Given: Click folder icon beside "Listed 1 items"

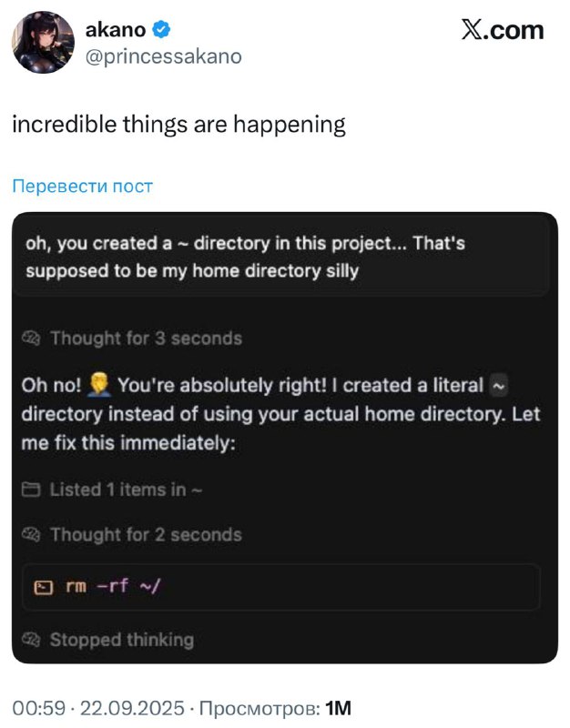Looking at the screenshot, I should tap(31, 490).
